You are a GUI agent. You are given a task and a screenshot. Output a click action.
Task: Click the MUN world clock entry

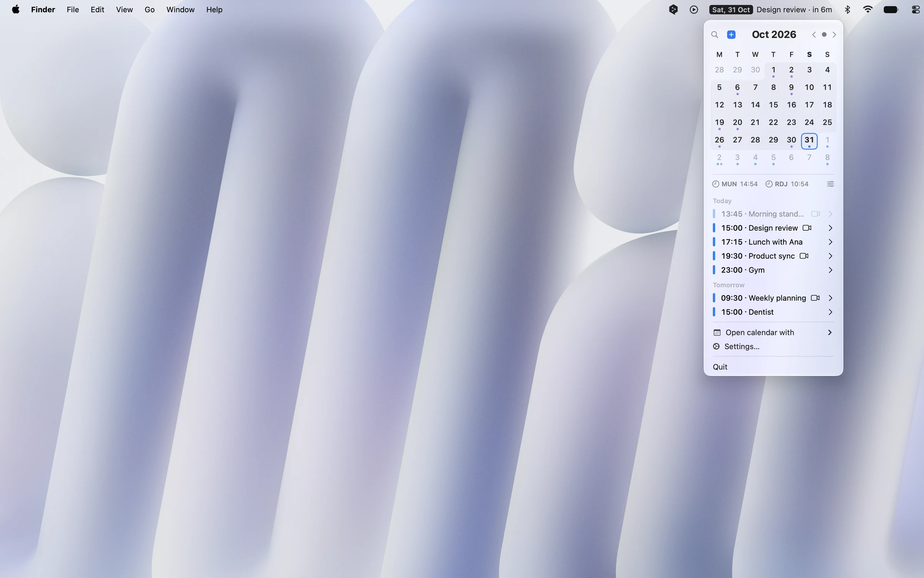(735, 184)
